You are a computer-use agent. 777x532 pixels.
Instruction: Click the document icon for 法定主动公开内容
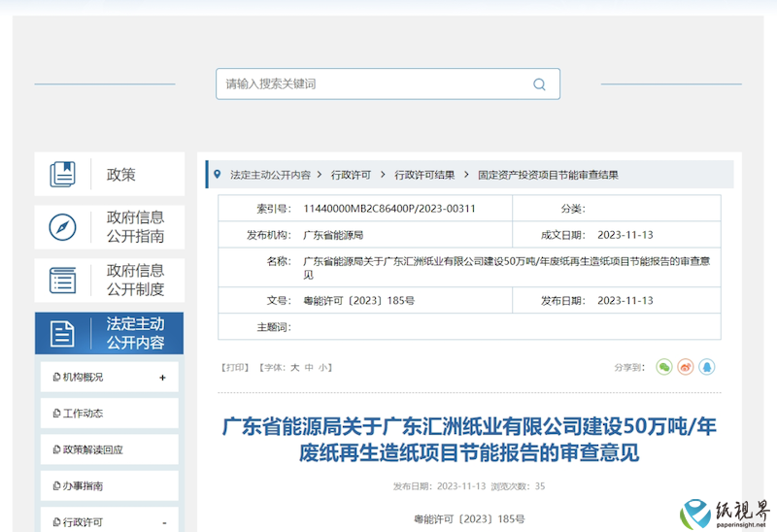[62, 333]
